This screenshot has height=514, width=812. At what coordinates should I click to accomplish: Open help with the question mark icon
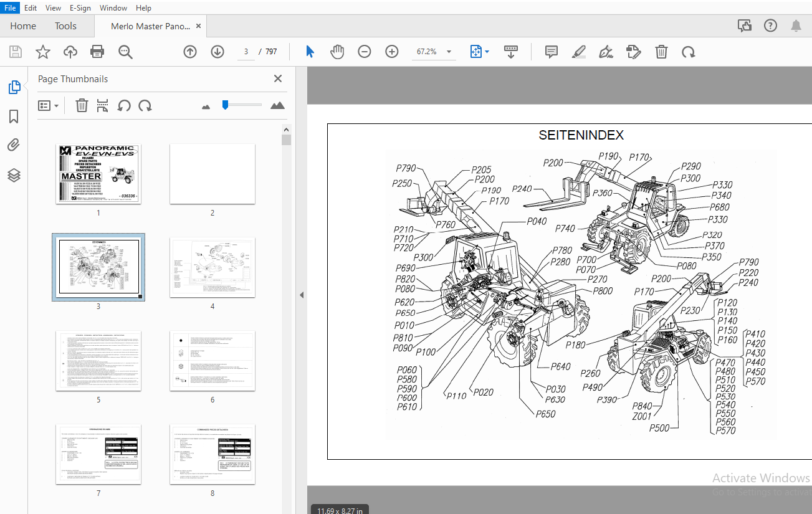pos(770,26)
